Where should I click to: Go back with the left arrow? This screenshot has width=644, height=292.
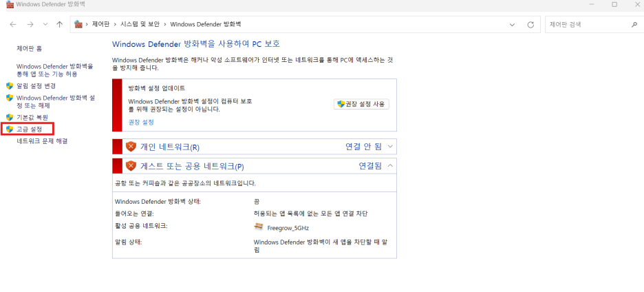pyautogui.click(x=13, y=25)
